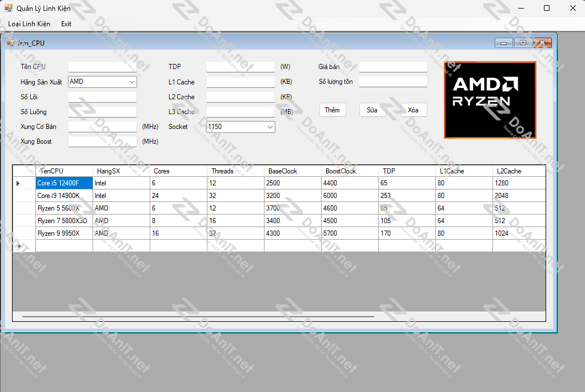This screenshot has height=392, width=585.
Task: Click the Intel cell in the Core i9 14900K row
Action: coord(121,196)
